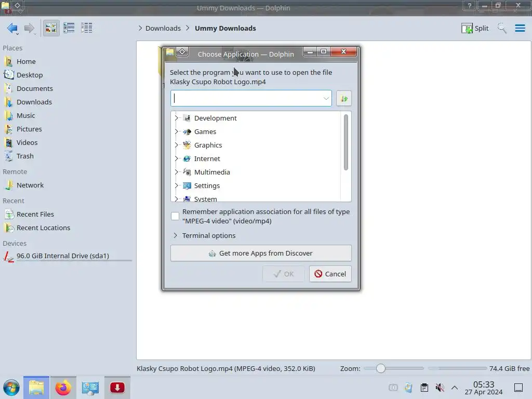
Task: Select the Graphics tree row label
Action: pyautogui.click(x=208, y=145)
